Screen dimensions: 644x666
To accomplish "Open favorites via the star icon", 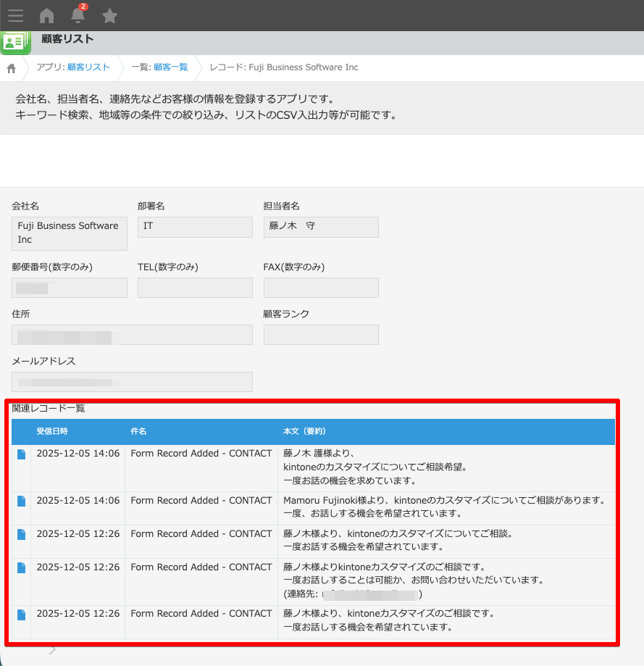I will [109, 16].
